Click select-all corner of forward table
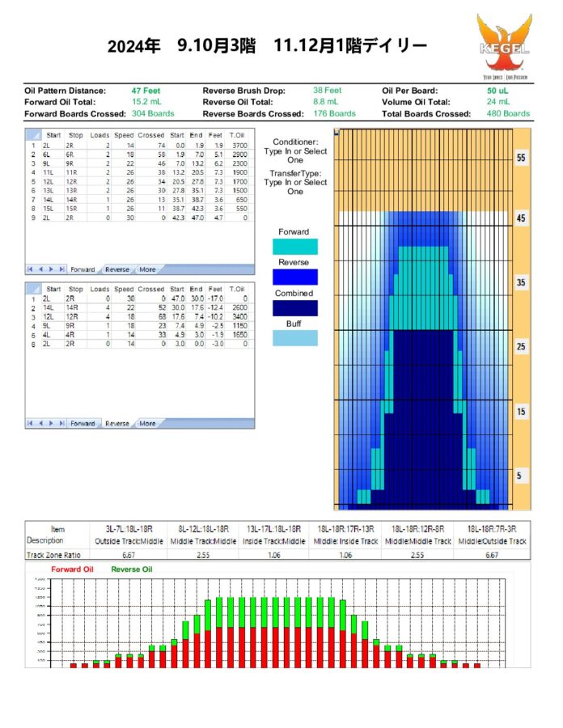This screenshot has height=728, width=563. (33, 135)
